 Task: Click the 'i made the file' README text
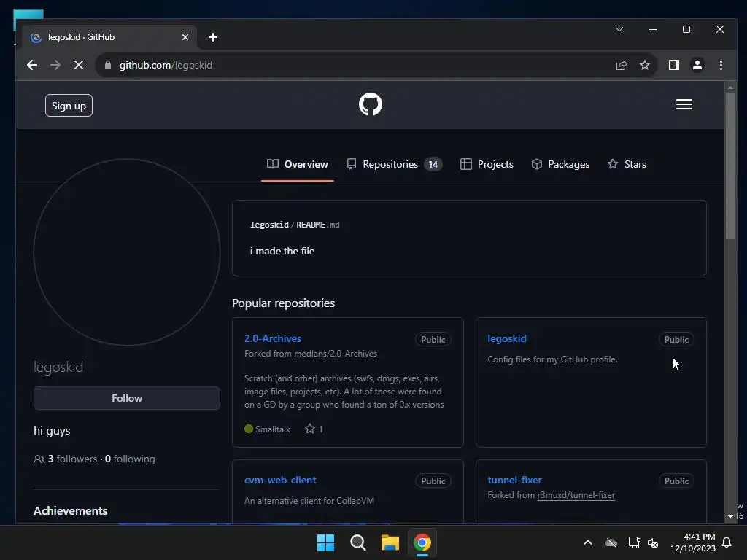tap(282, 251)
